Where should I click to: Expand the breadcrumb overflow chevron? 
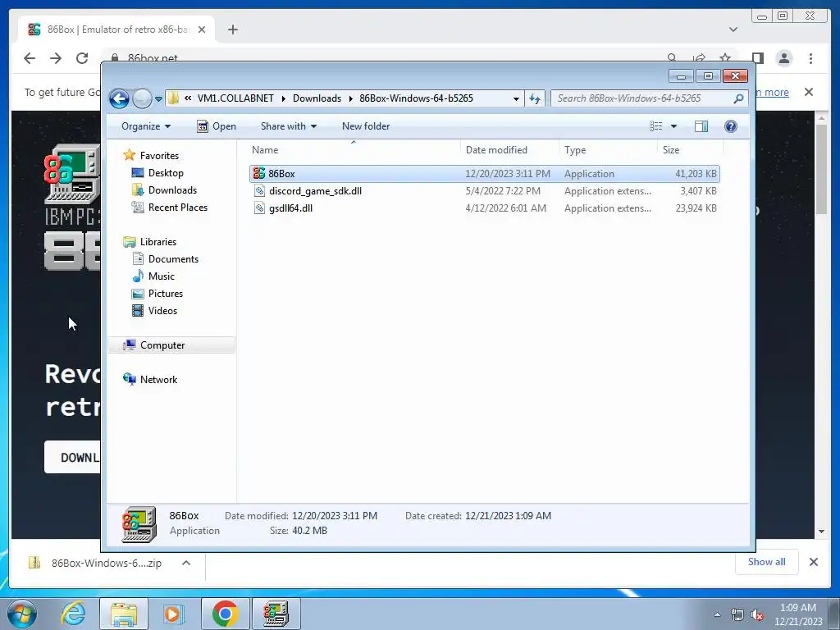tap(188, 98)
